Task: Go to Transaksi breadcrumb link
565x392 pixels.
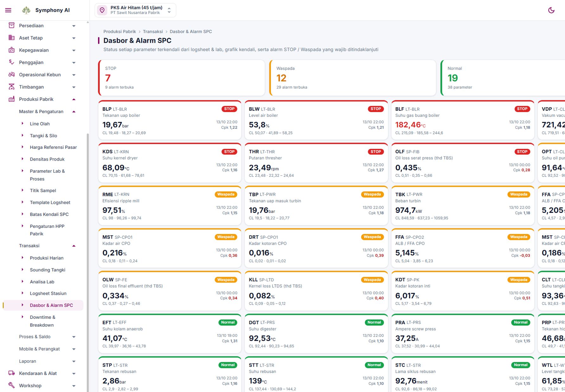Action: coord(153,31)
